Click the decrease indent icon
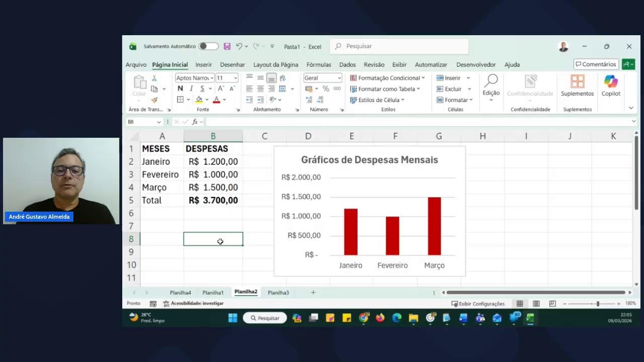Screen dimensions: 644x362 250,100
